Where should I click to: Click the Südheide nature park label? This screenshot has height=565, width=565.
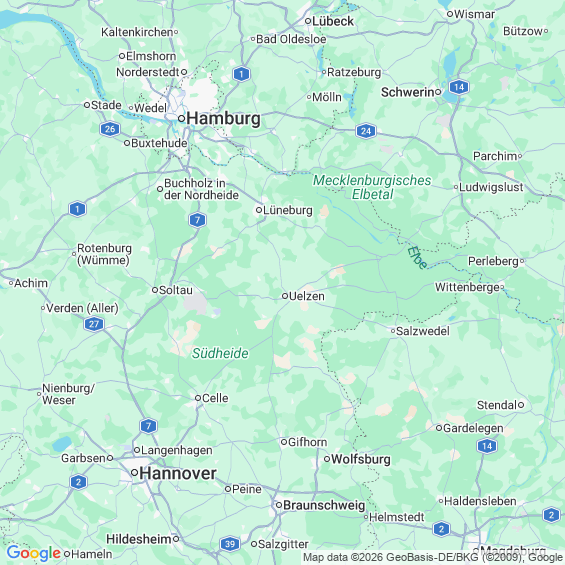click(x=220, y=353)
